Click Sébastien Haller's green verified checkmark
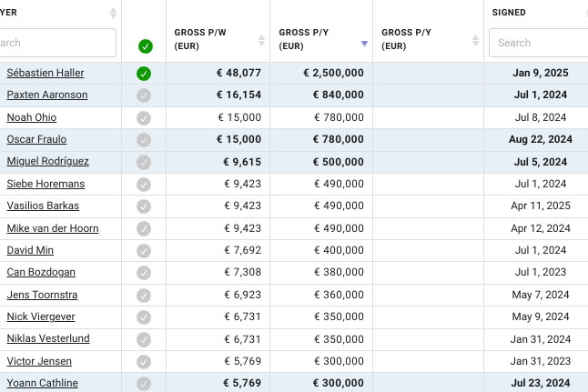Image resolution: width=588 pixels, height=392 pixels. click(144, 74)
